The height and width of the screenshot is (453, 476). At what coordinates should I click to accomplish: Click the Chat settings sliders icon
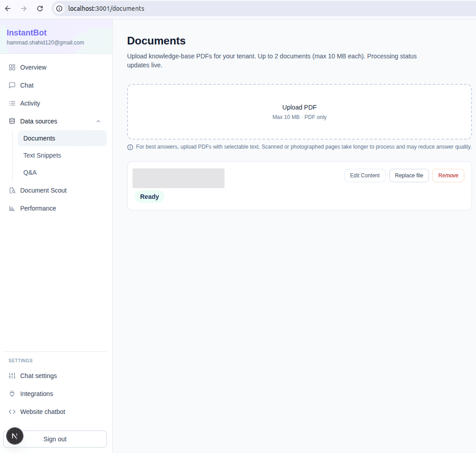(x=12, y=376)
